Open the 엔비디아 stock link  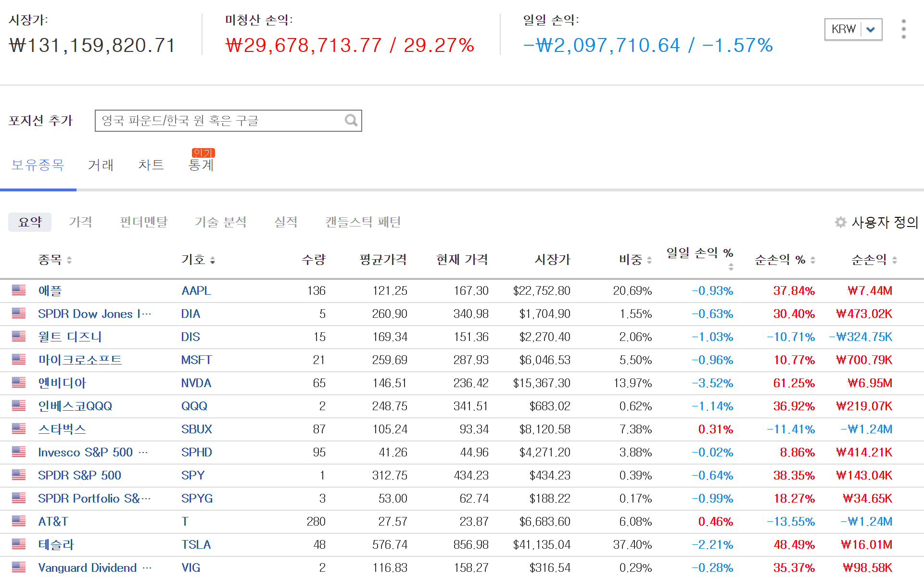[x=62, y=383]
